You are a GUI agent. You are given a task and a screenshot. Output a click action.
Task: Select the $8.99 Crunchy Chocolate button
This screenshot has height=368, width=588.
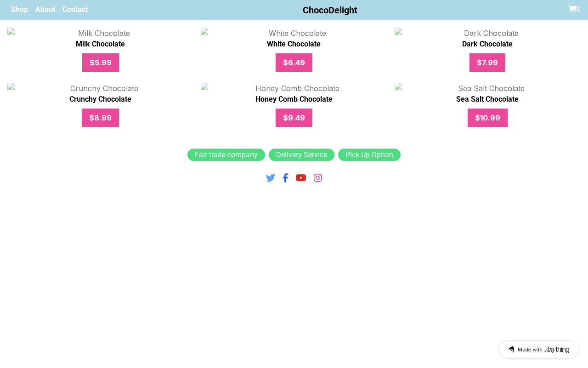100,118
